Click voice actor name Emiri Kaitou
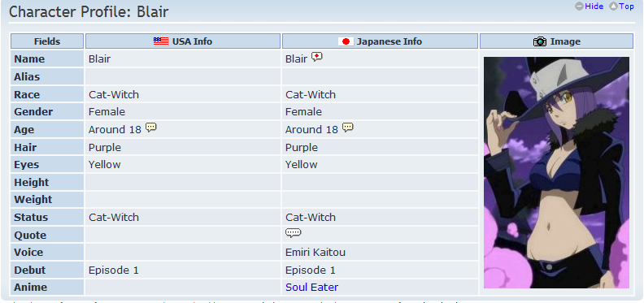The image size is (644, 303). 315,252
